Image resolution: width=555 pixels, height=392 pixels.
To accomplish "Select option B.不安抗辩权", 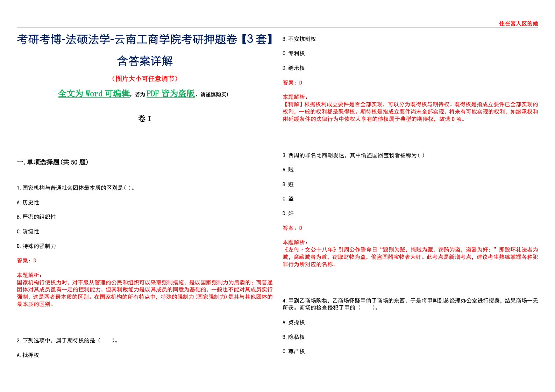I will pyautogui.click(x=299, y=39).
